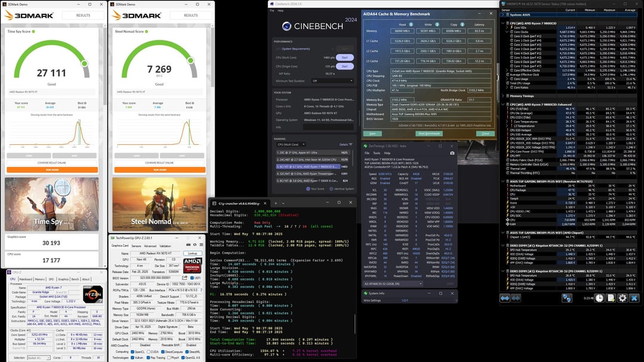The width and height of the screenshot is (644, 362).
Task: Open the SPD tab in CPU-Z
Action: [51, 279]
